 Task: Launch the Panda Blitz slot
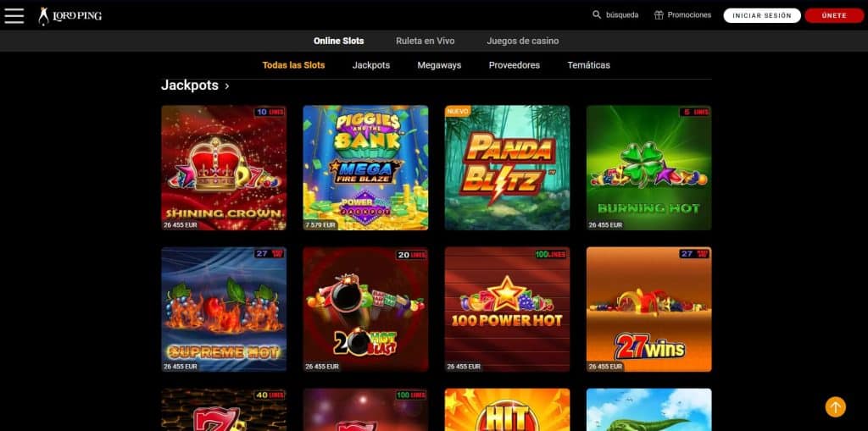coord(507,168)
